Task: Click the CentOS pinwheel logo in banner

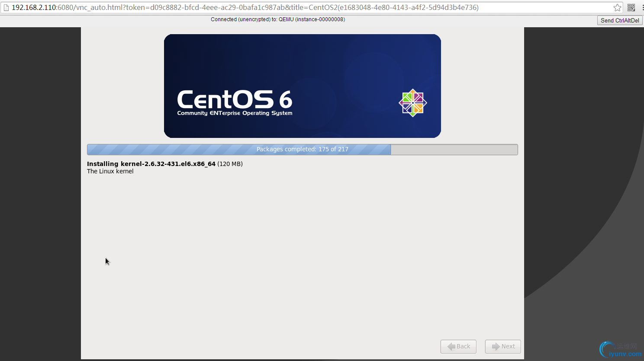Action: click(412, 103)
